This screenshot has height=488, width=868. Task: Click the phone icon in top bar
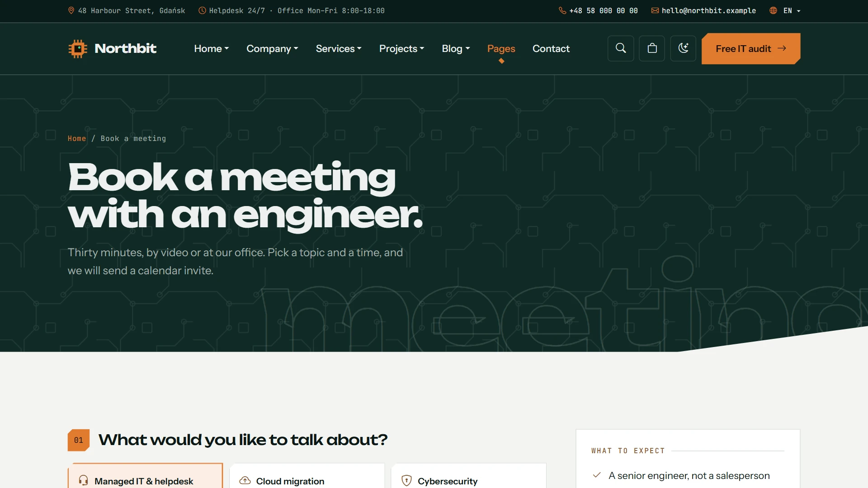pyautogui.click(x=562, y=10)
